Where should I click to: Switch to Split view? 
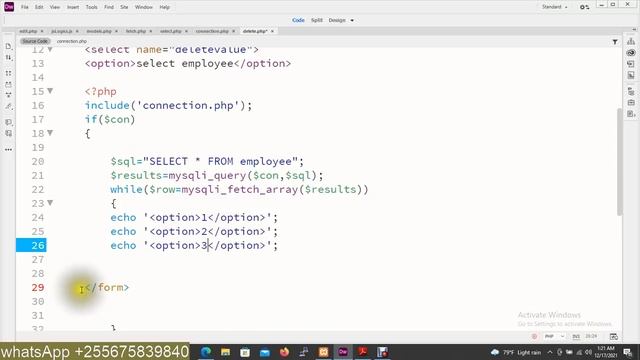coord(317,20)
